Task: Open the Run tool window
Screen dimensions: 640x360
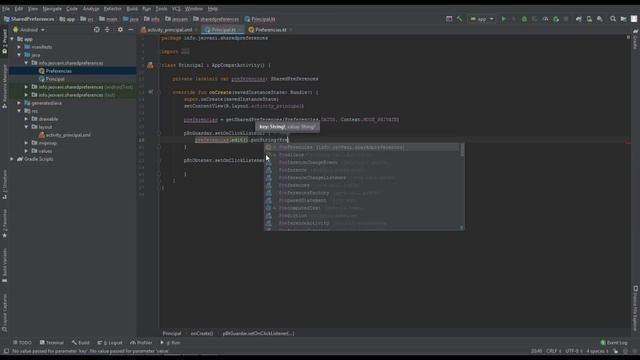Action: pyautogui.click(x=171, y=342)
